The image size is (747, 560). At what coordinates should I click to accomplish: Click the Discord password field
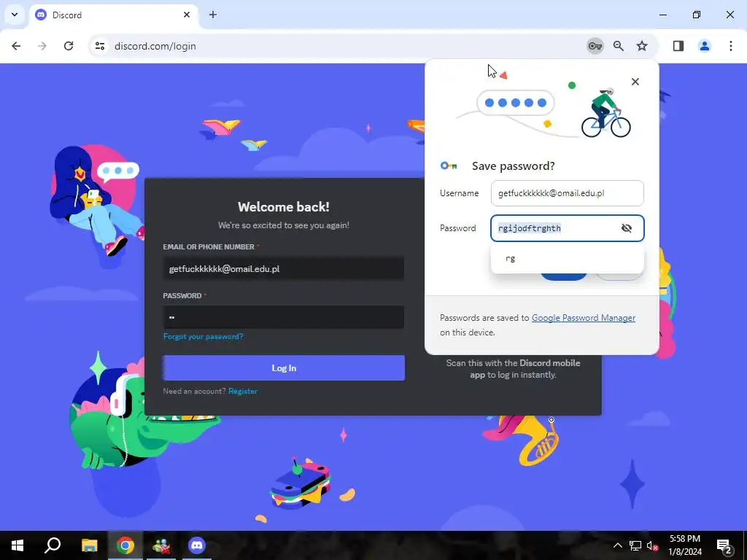pyautogui.click(x=284, y=317)
